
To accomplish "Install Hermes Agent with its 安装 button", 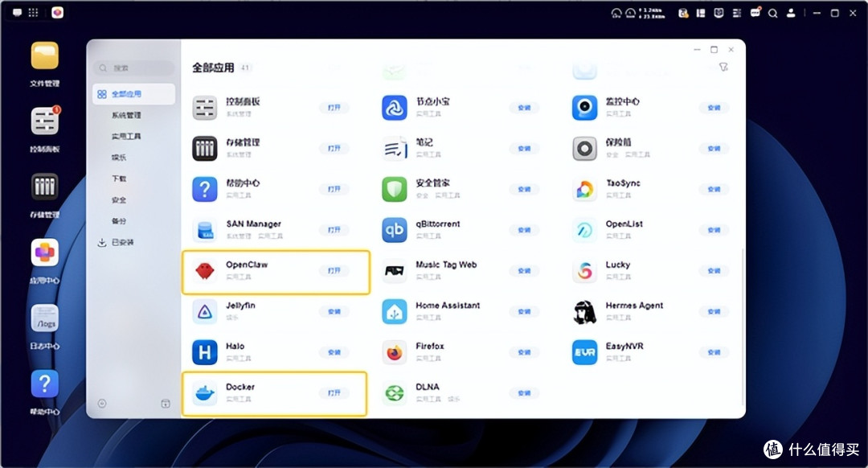I will (x=714, y=312).
